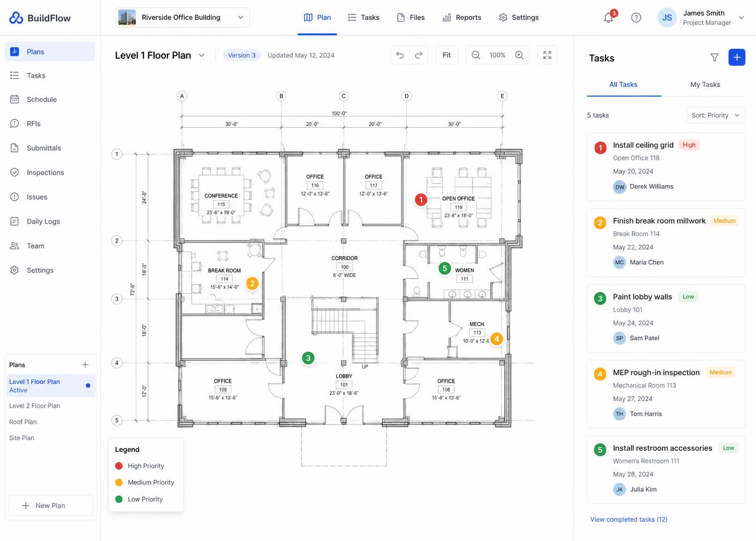756x541 pixels.
Task: Switch to the Reports top tab
Action: tap(462, 18)
